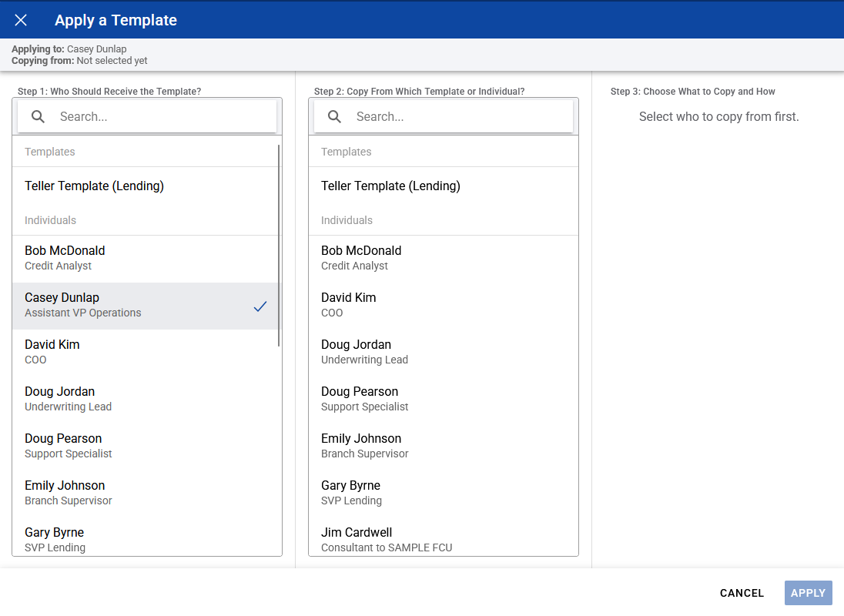Image resolution: width=844 pixels, height=616 pixels.
Task: Focus the Step 2 search field
Action: 444,116
